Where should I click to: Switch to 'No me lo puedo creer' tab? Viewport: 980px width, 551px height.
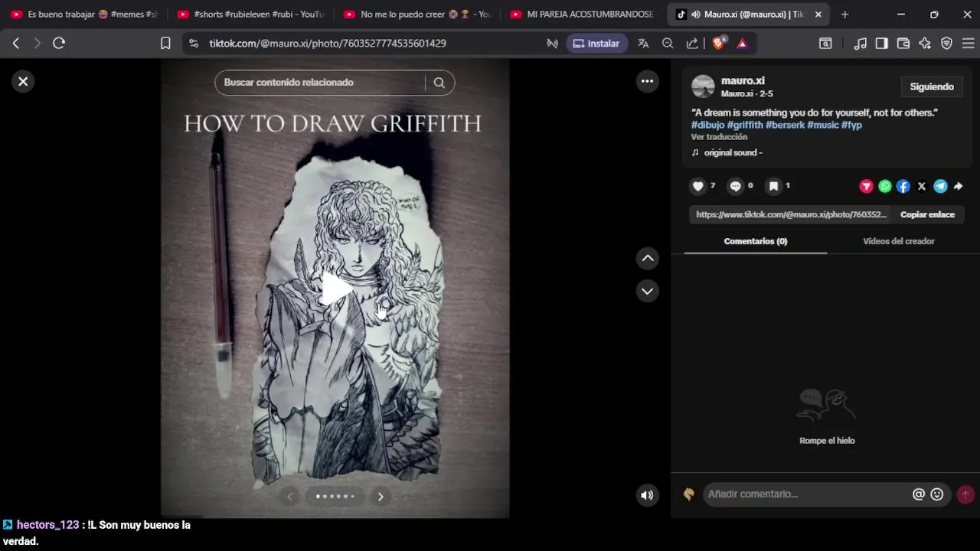[418, 15]
